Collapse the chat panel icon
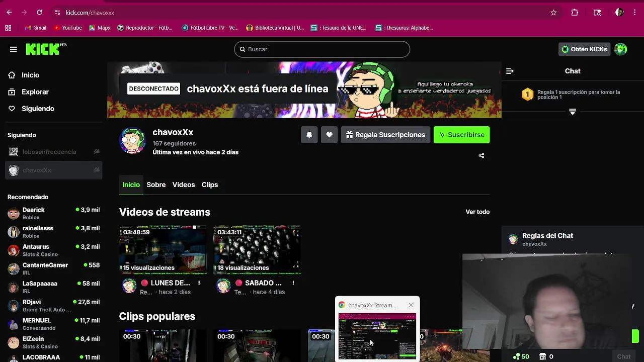 click(x=510, y=71)
